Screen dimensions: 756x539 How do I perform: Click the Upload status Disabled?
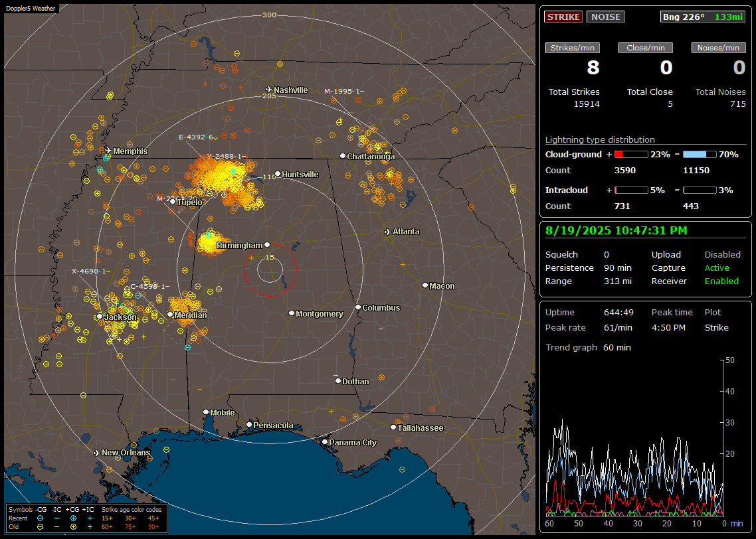pos(722,255)
